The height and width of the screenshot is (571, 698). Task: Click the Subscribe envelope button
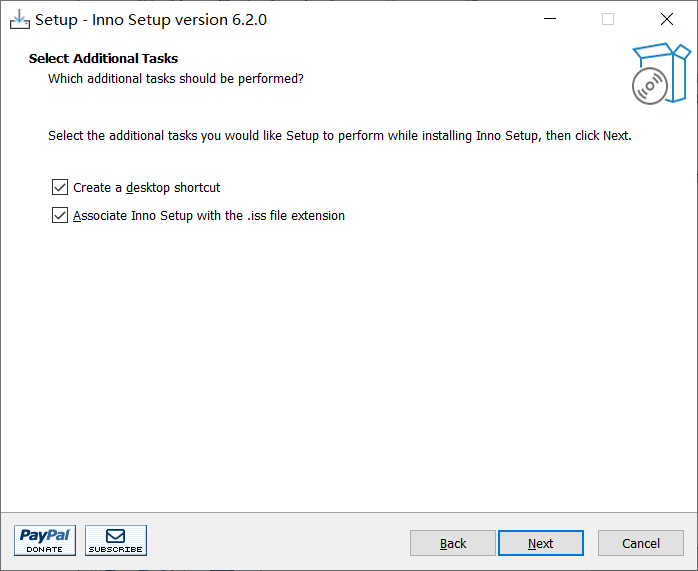[116, 540]
